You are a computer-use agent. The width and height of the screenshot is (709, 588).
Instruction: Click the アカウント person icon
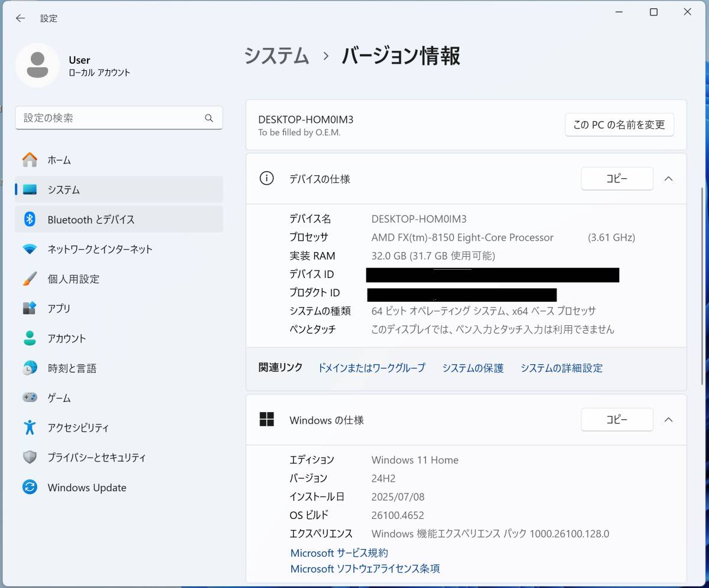[x=30, y=338]
